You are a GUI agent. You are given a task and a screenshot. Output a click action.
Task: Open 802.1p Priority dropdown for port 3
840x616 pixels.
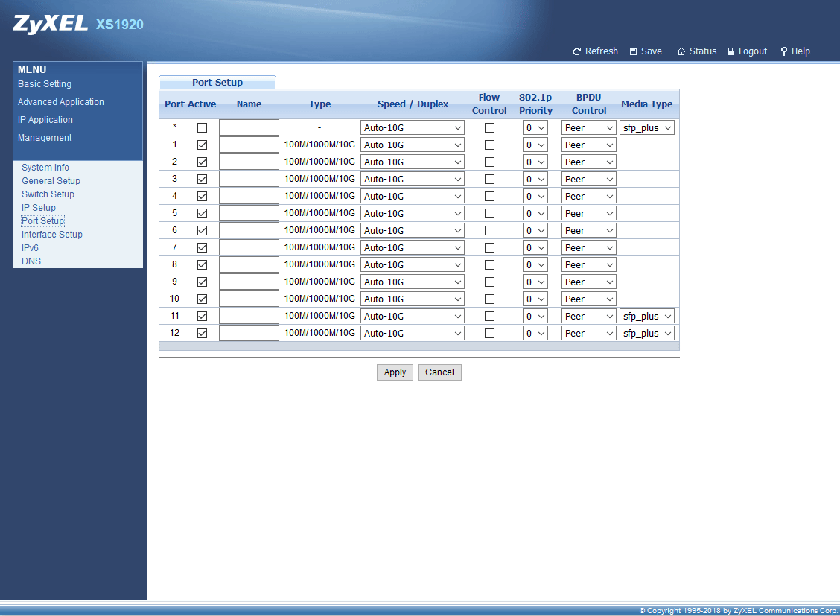tap(535, 180)
